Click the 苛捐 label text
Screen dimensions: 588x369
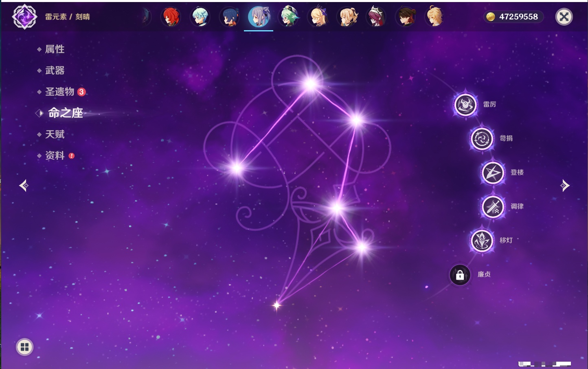click(506, 138)
